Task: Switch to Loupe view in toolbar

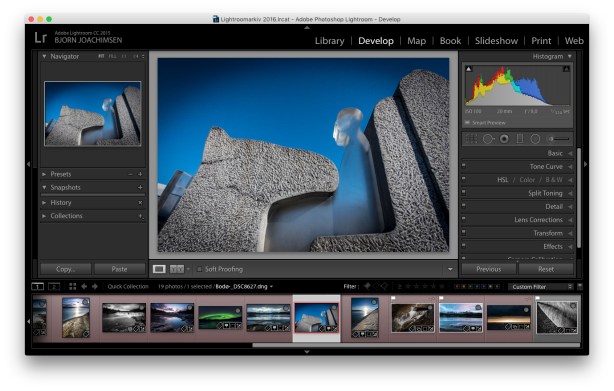Action: (x=159, y=269)
